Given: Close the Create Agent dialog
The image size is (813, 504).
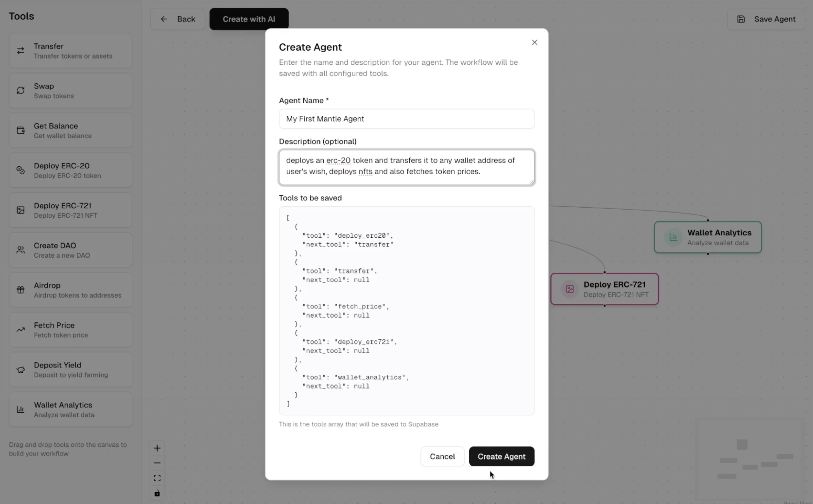Looking at the screenshot, I should 534,42.
